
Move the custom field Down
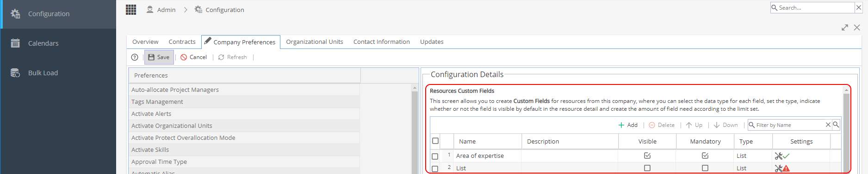[725, 125]
